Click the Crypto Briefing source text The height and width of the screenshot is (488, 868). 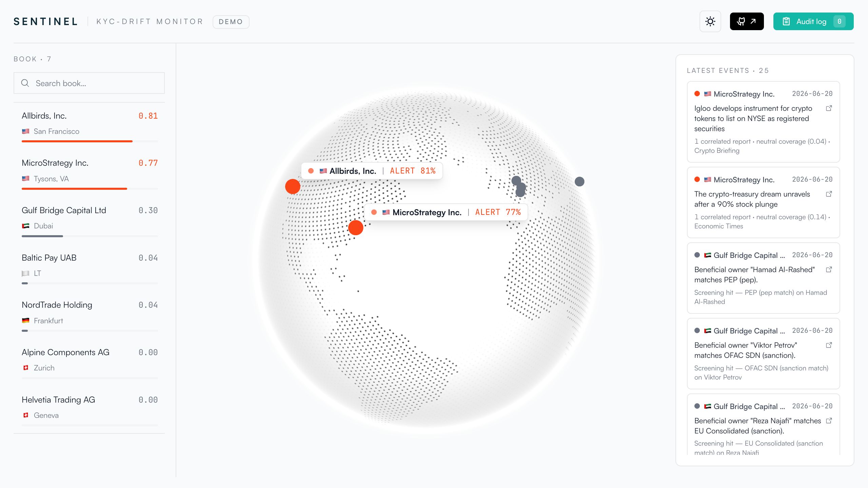[717, 151]
